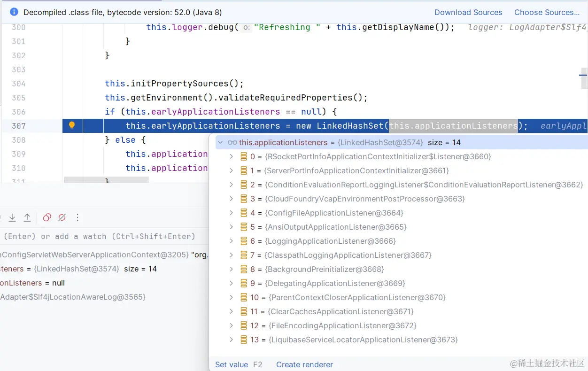Click the validateRequiredProperties() code line
The height and width of the screenshot is (371, 588).
point(236,98)
